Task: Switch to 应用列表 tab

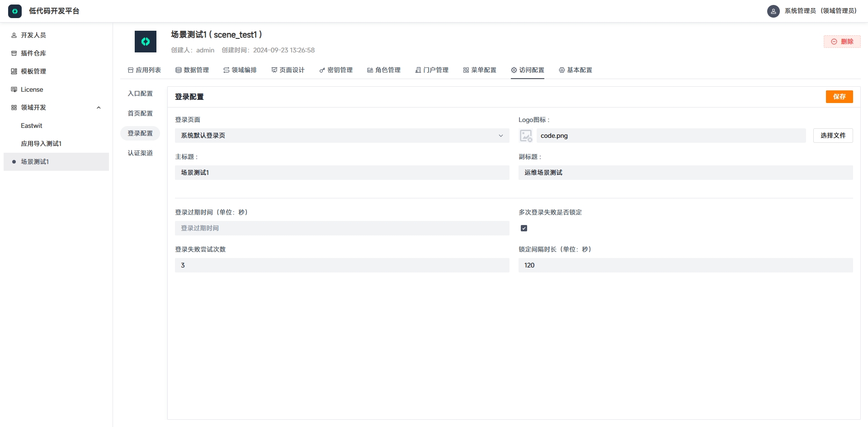Action: [x=144, y=70]
